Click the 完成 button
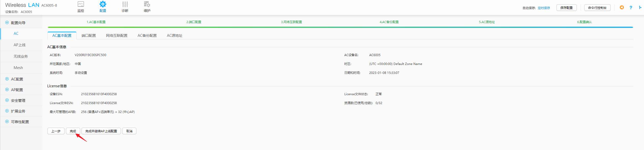 [x=73, y=131]
